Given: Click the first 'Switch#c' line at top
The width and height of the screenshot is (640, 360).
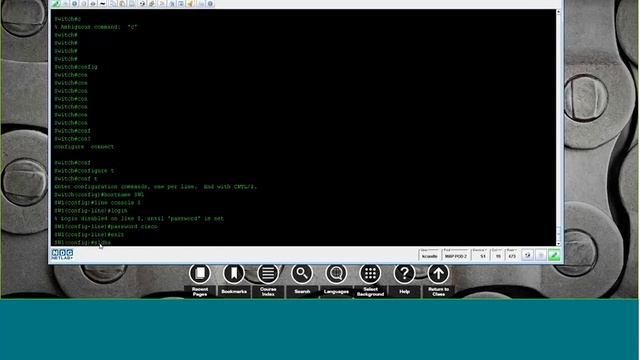Looking at the screenshot, I should (68, 19).
